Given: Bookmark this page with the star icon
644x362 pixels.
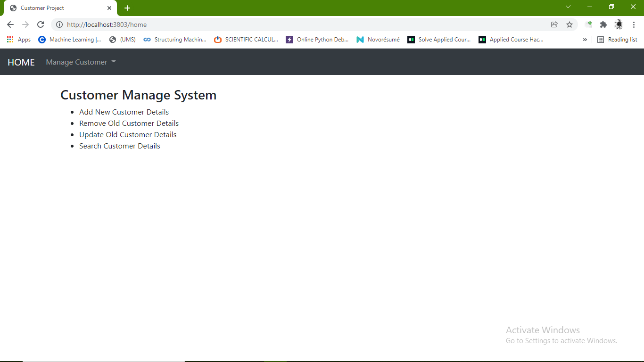Looking at the screenshot, I should pos(570,25).
